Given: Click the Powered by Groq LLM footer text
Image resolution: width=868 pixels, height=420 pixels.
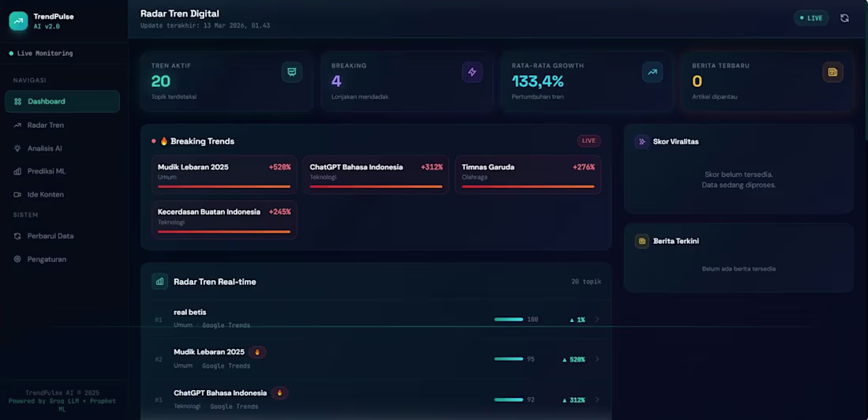Looking at the screenshot, I should coord(62,405).
